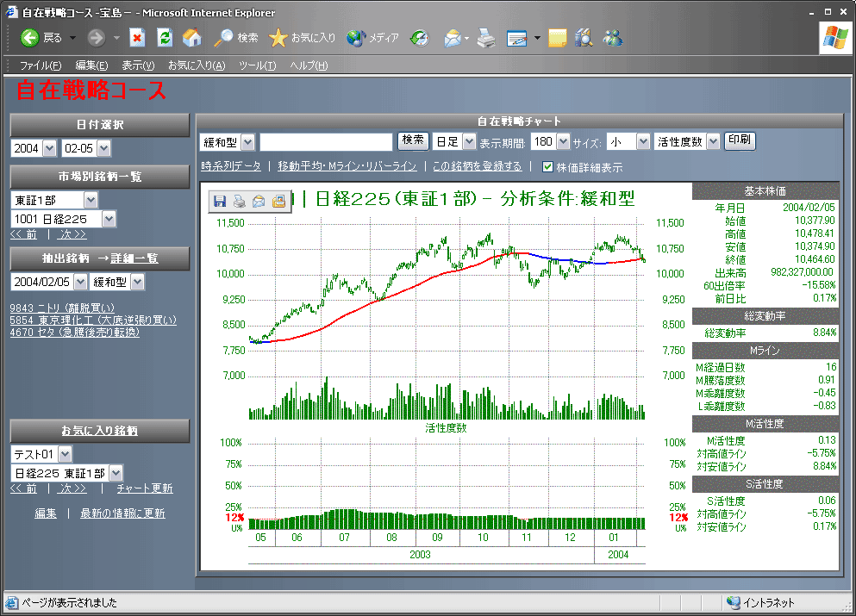Click the stock search text field
Viewport: 856px width, 616px height.
(326, 142)
